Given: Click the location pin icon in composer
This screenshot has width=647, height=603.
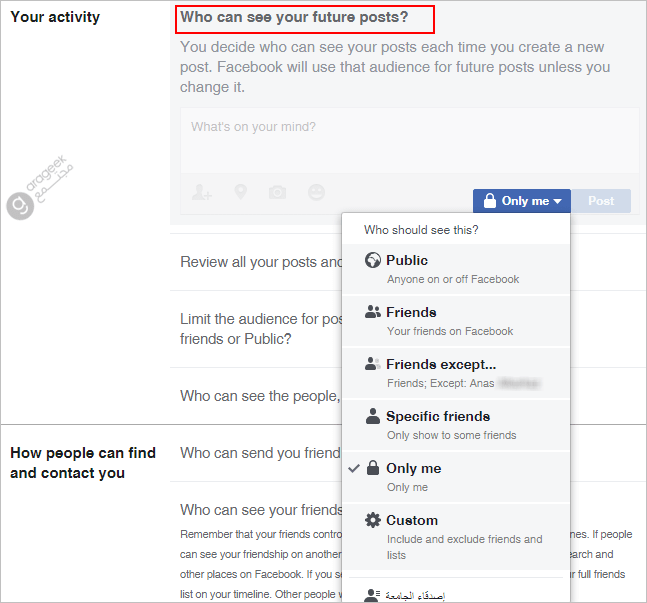Looking at the screenshot, I should click(241, 192).
